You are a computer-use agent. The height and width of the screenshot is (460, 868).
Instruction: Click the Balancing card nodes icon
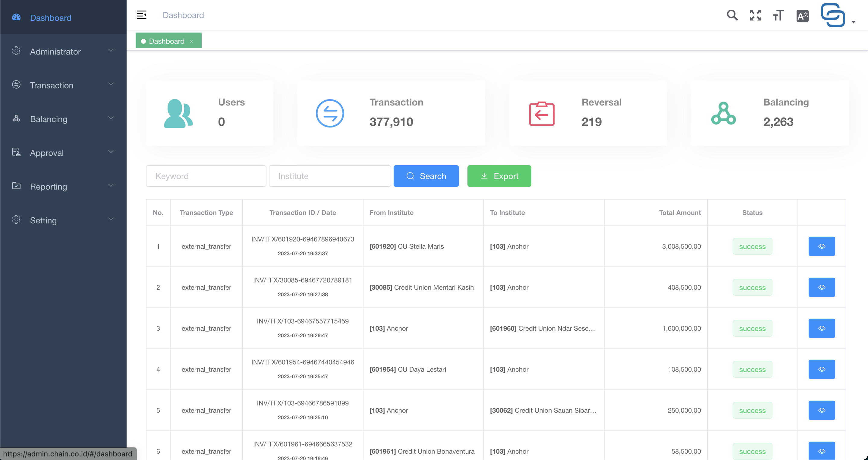[x=723, y=113]
